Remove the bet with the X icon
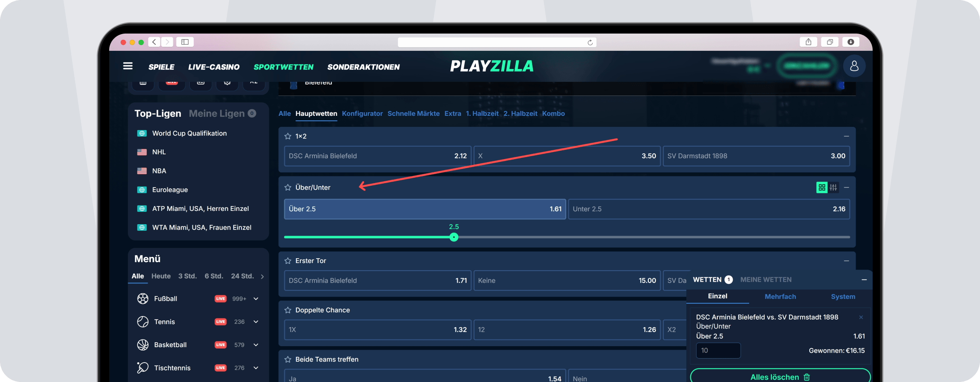 (x=861, y=317)
